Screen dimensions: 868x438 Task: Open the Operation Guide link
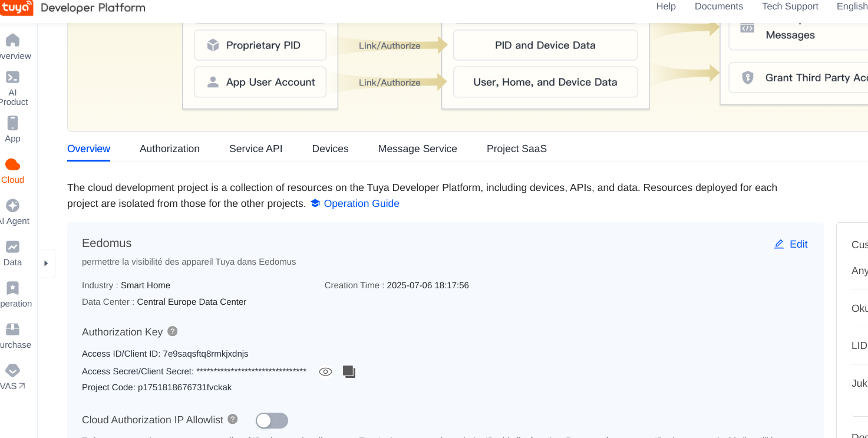[362, 203]
